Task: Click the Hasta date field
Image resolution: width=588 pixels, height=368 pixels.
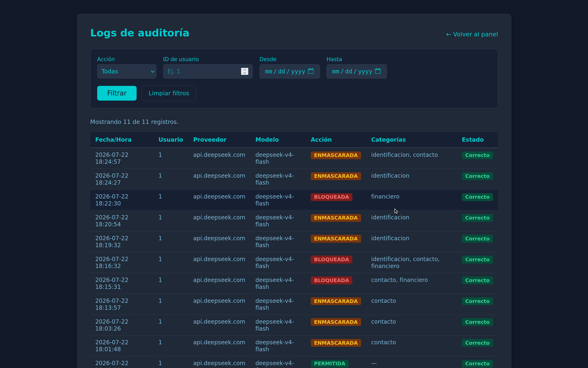Action: coord(356,71)
